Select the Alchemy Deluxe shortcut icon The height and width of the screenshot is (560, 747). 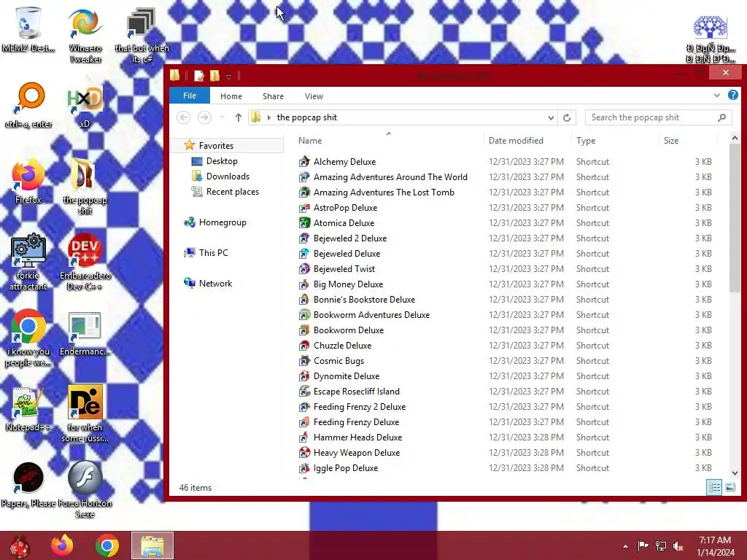pyautogui.click(x=304, y=162)
